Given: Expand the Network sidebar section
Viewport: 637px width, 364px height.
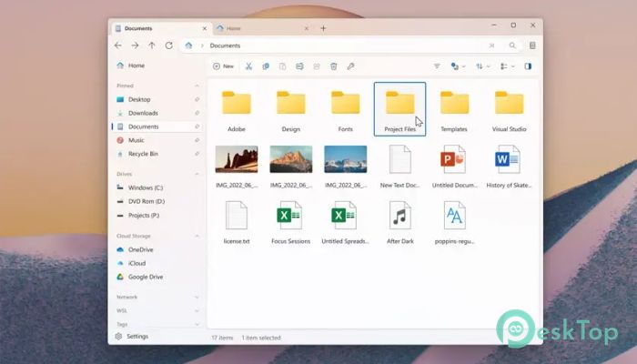Looking at the screenshot, I should (x=197, y=298).
